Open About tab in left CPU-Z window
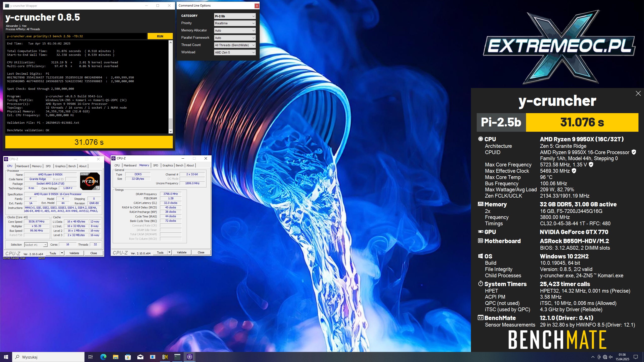 (83, 166)
